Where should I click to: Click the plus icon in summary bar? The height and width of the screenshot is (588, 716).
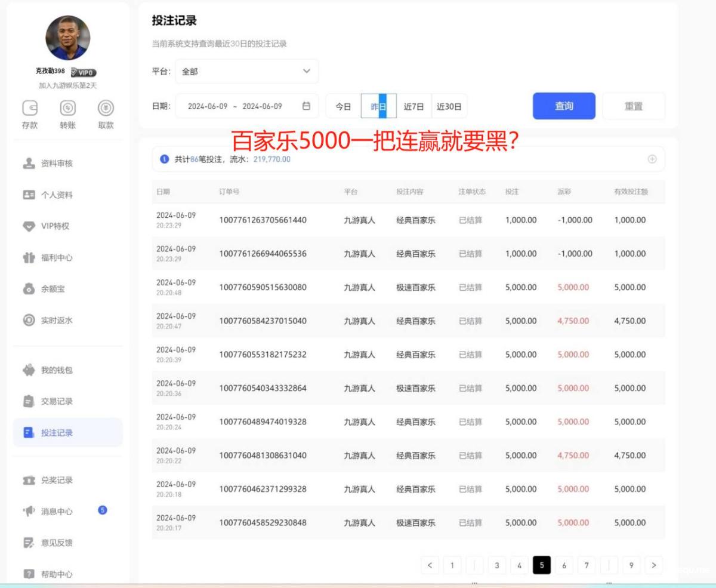tap(652, 159)
